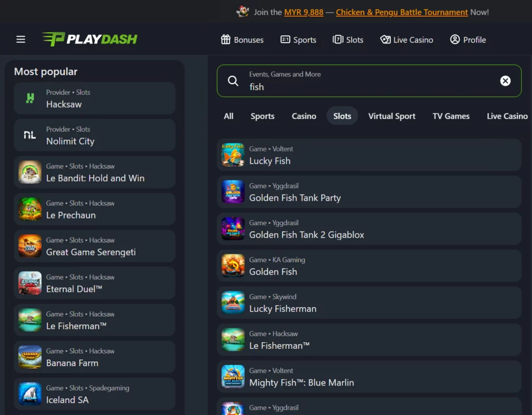The image size is (532, 415).
Task: Click the Banana Farm game thumbnail
Action: pos(30,357)
